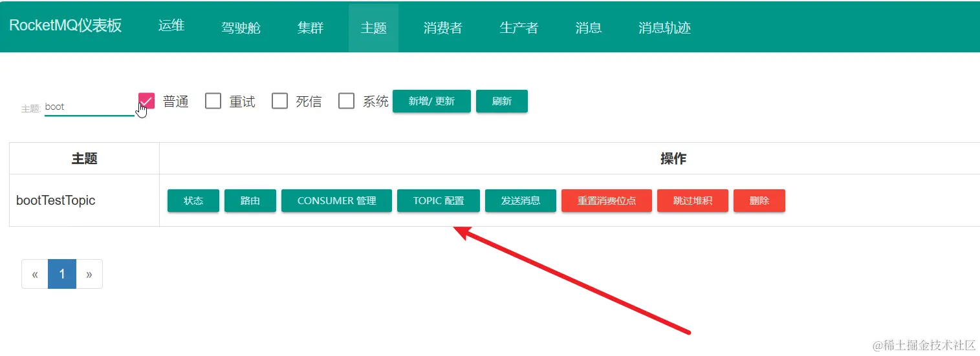
Task: Open the 消息轨迹 nav tab
Action: click(x=665, y=28)
